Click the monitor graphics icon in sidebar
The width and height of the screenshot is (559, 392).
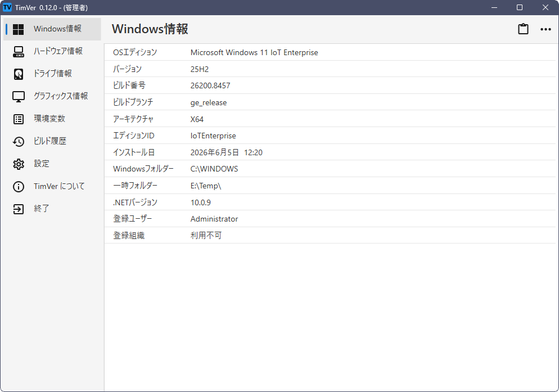pyautogui.click(x=18, y=97)
